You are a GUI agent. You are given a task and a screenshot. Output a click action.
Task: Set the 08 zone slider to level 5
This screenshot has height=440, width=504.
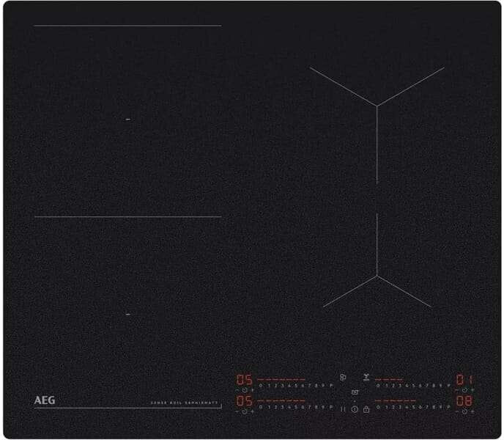pyautogui.click(x=412, y=406)
